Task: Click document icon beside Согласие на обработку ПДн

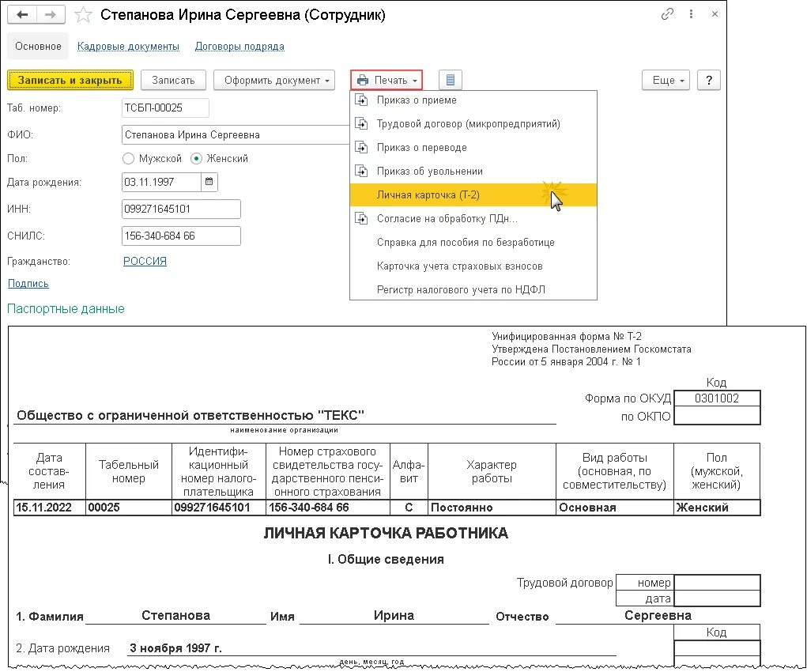Action: [362, 219]
